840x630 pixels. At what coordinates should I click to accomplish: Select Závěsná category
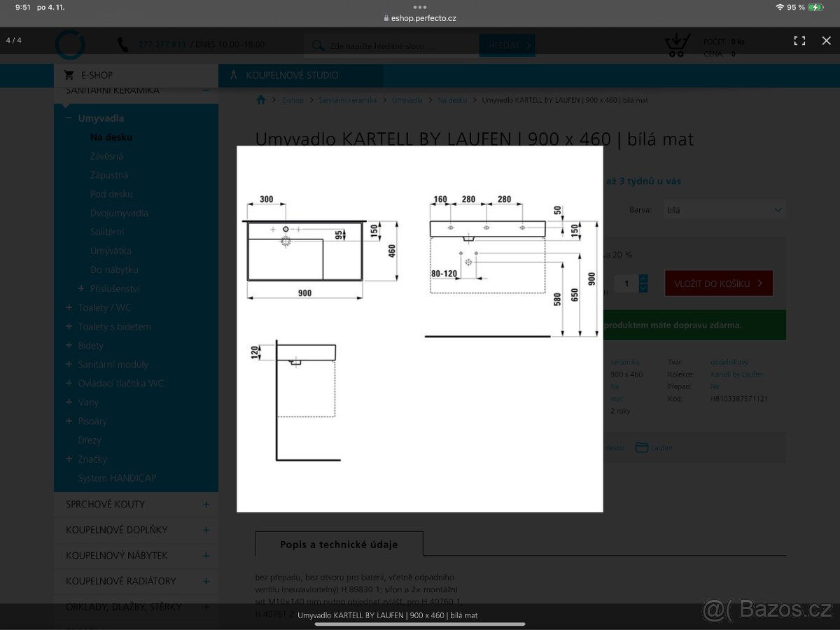[x=106, y=156]
